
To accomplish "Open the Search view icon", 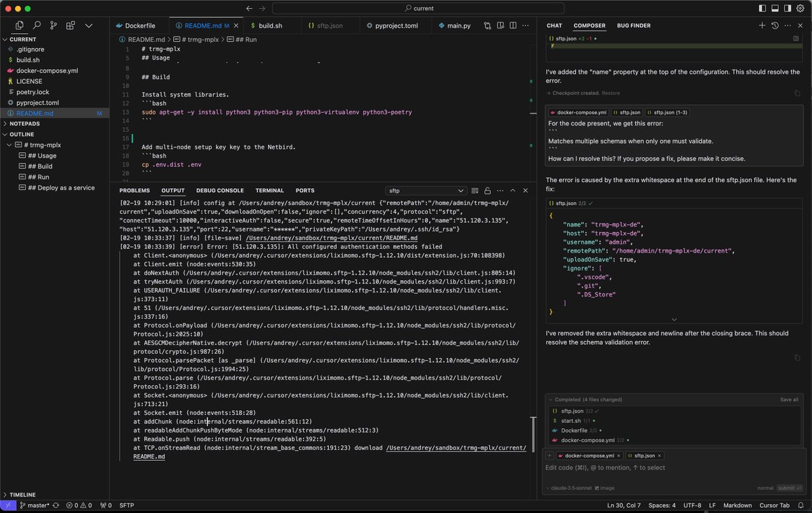I will (x=37, y=26).
